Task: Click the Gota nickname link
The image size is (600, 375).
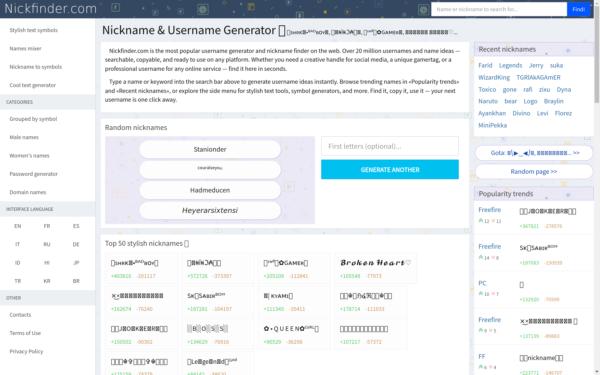Action: click(534, 153)
